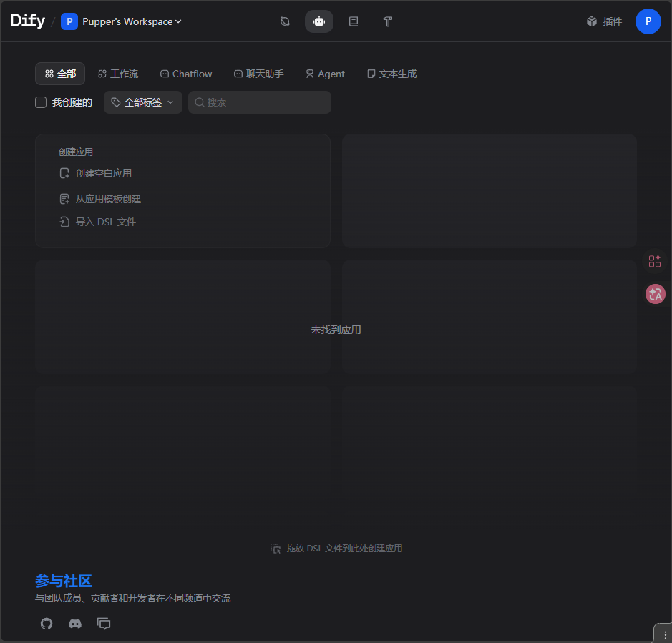672x643 pixels.
Task: Open the GitHub community icon
Action: coord(47,624)
